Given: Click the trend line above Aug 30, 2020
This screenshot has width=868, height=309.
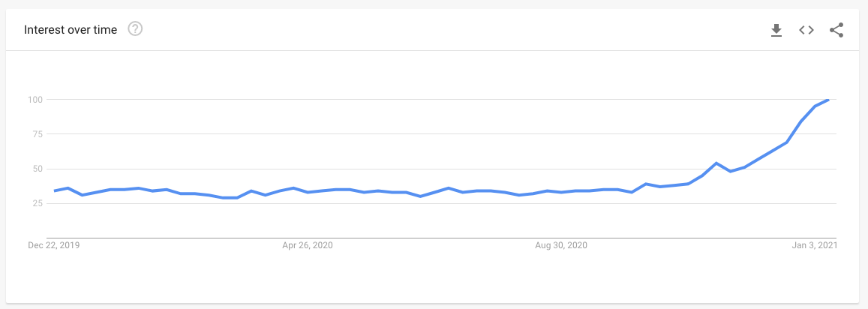Looking at the screenshot, I should [x=562, y=192].
